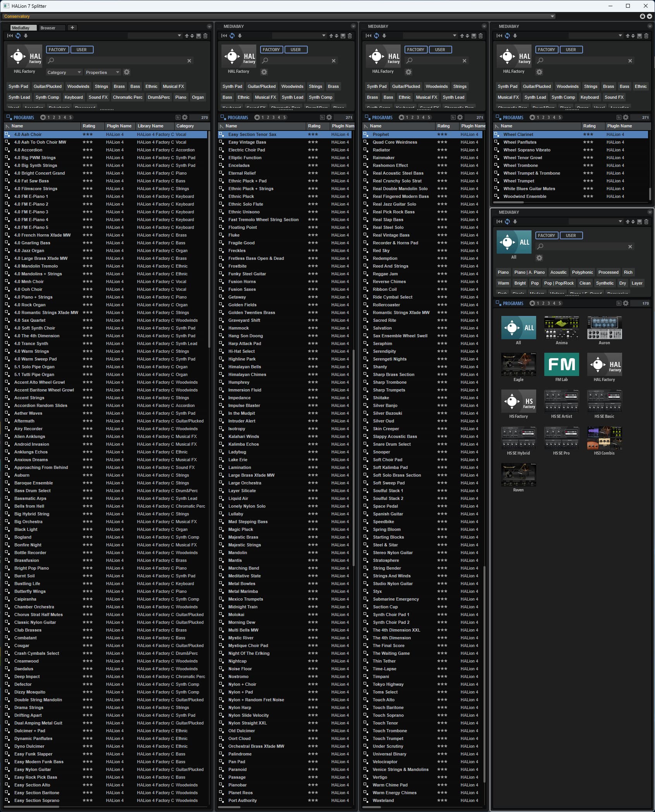Add a new tab with the plus button

(72, 27)
